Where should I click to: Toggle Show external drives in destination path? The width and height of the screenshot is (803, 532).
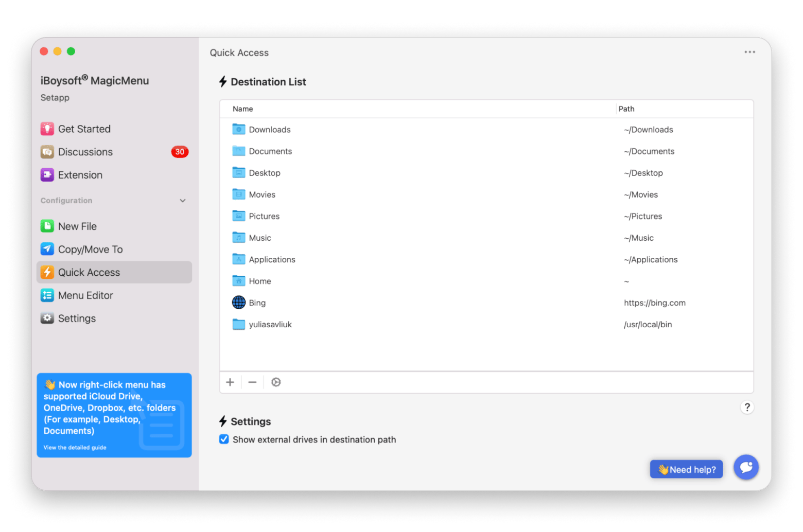pyautogui.click(x=224, y=439)
